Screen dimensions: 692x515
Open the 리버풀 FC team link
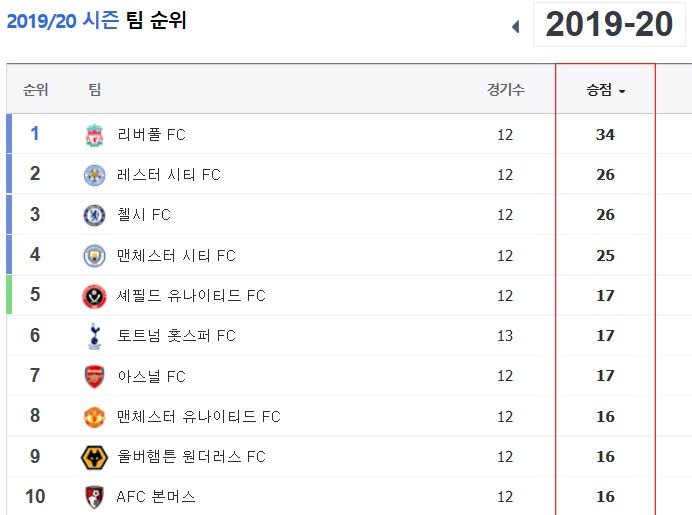coord(151,135)
